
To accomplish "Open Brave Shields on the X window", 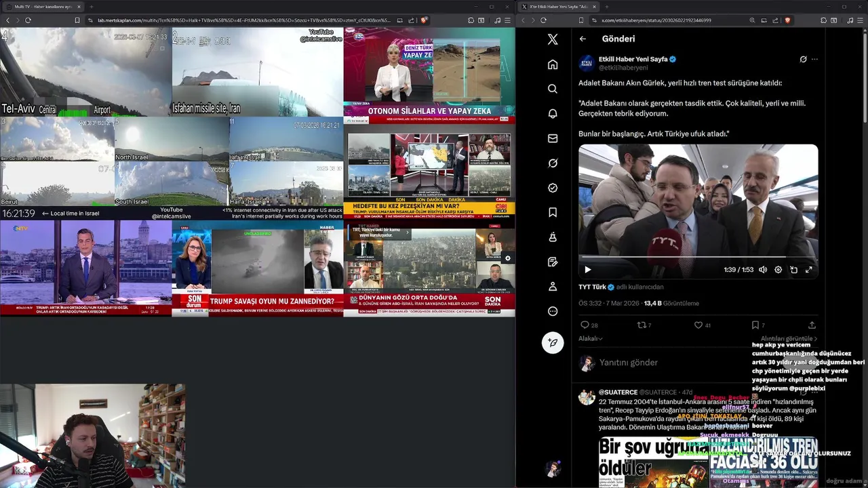I will pos(787,20).
